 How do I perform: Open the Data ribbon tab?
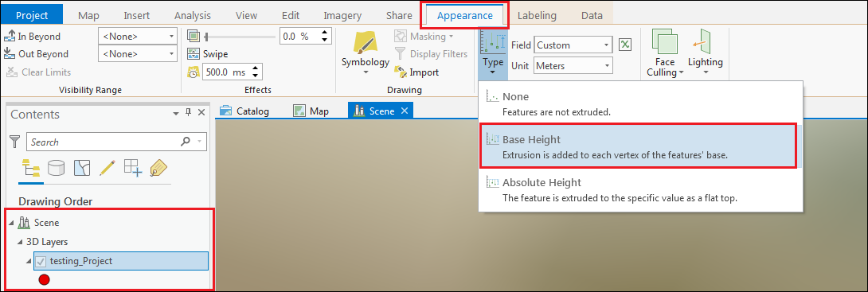[x=592, y=15]
